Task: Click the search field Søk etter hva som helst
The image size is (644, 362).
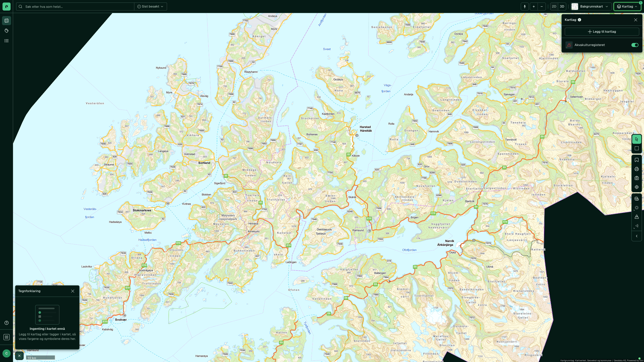Action: coord(75,7)
